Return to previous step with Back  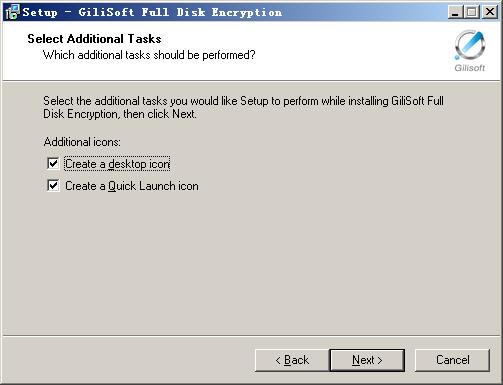tap(292, 360)
